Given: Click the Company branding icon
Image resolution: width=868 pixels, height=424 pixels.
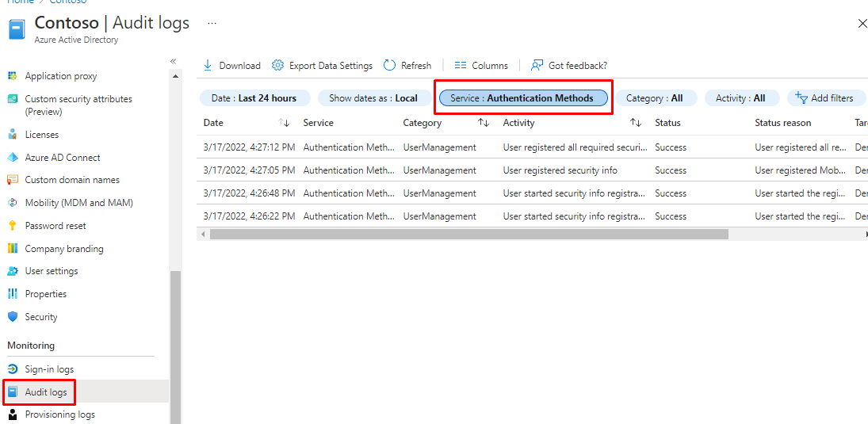Looking at the screenshot, I should click(x=13, y=249).
